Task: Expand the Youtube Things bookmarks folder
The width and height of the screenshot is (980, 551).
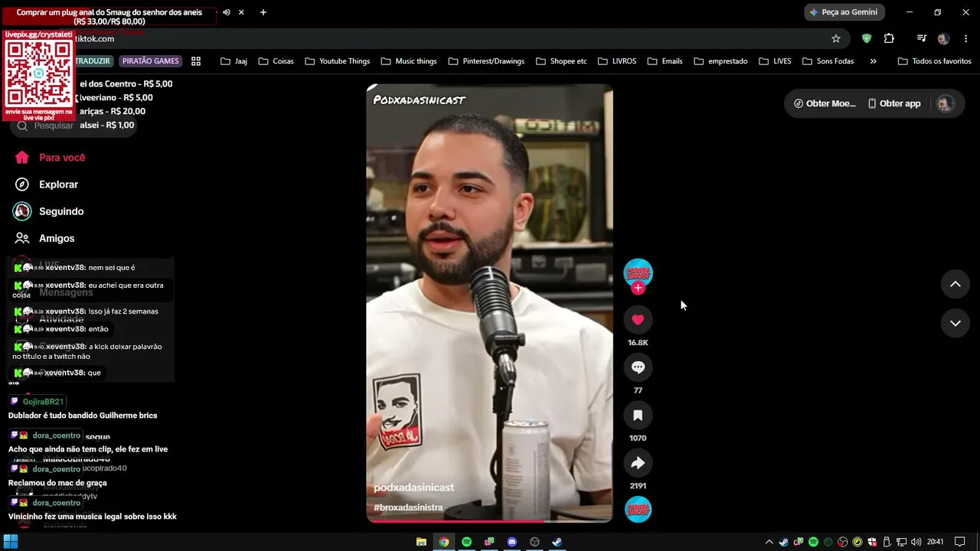Action: [x=337, y=61]
